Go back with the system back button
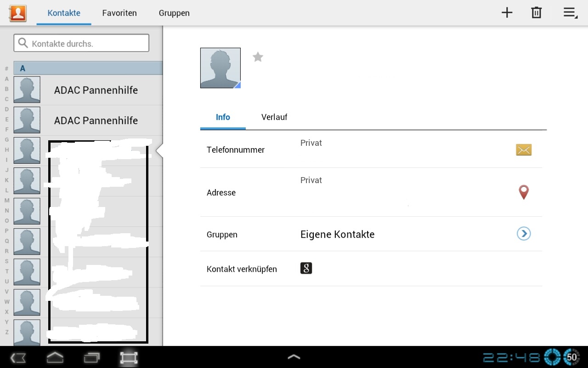 pyautogui.click(x=18, y=357)
